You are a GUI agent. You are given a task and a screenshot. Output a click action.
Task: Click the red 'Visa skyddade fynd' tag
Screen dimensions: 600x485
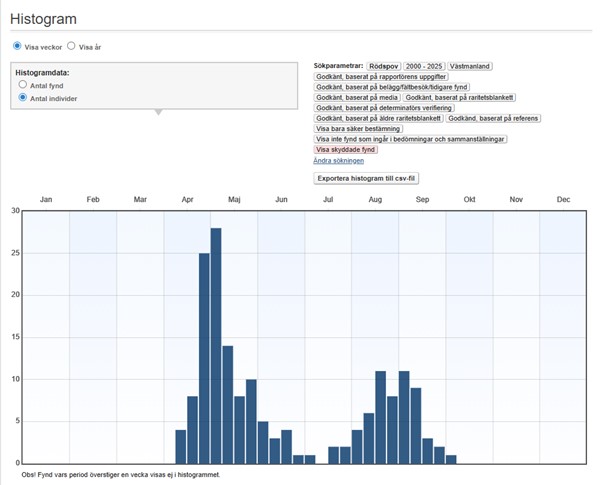[x=346, y=149]
